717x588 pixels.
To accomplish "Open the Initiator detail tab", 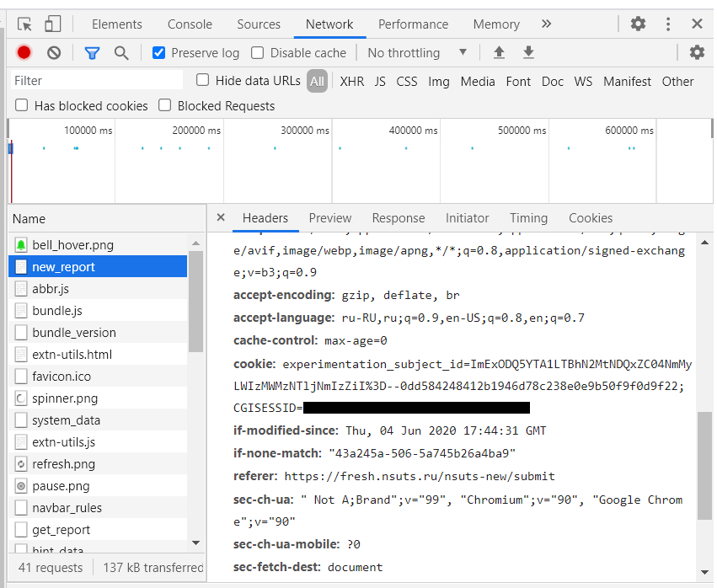I will coord(467,217).
